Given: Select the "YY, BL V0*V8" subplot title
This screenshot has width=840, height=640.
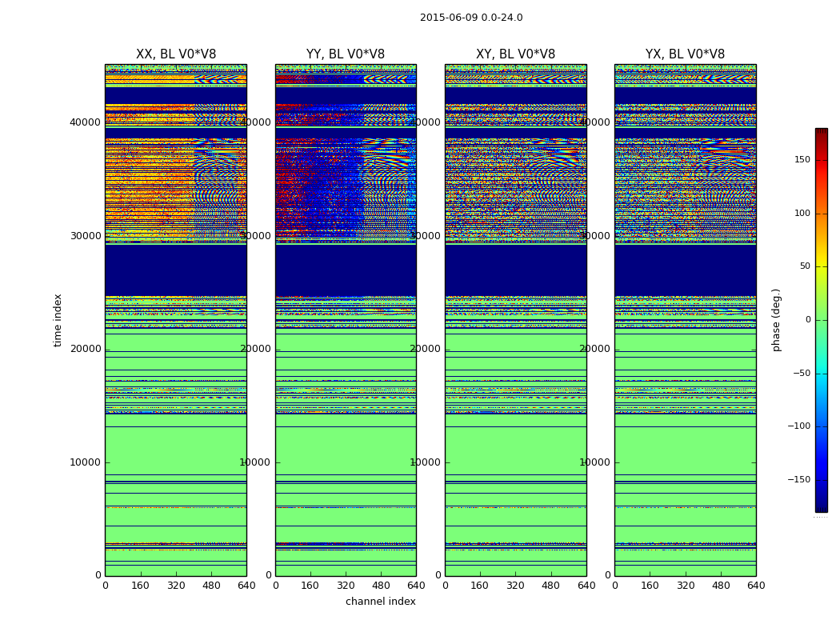Looking at the screenshot, I should point(346,54).
